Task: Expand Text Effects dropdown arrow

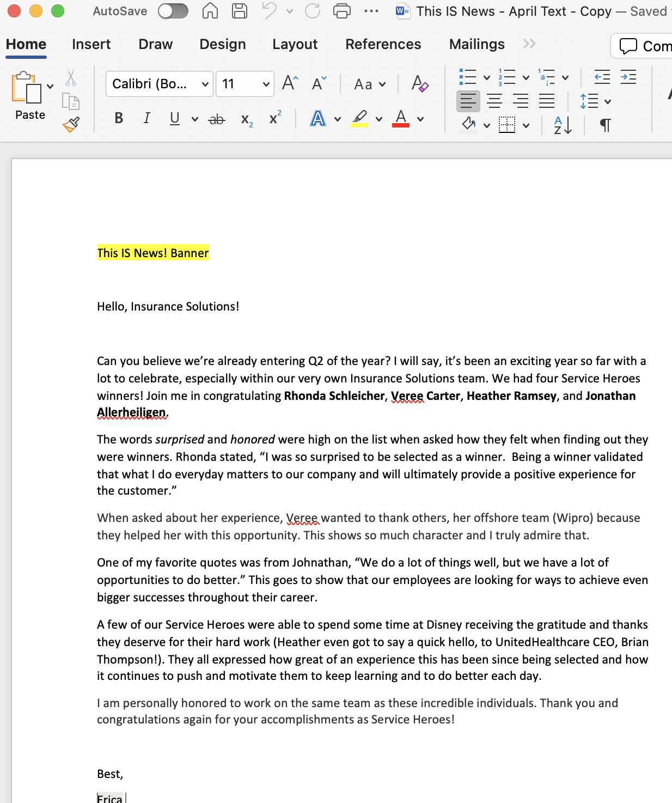Action: point(338,119)
